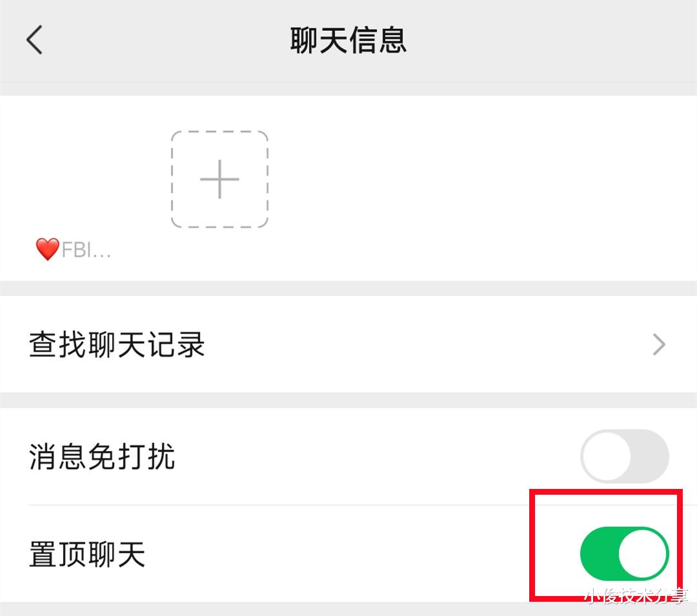
Task: Click the knob of the 消息免打扰 switch
Action: pos(607,456)
